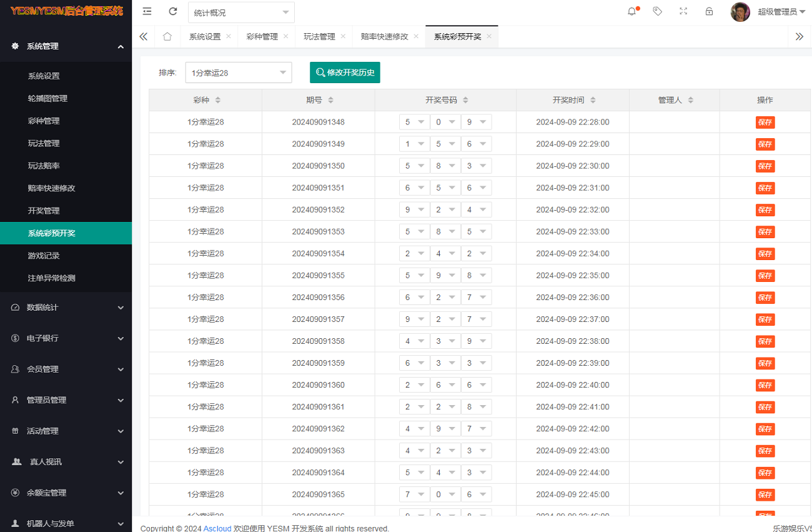
Task: Open the 统计概况 dropdown in header
Action: (241, 13)
